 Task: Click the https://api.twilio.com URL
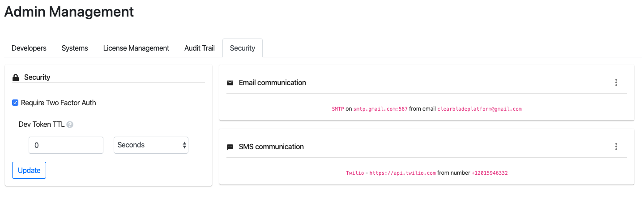pyautogui.click(x=402, y=173)
